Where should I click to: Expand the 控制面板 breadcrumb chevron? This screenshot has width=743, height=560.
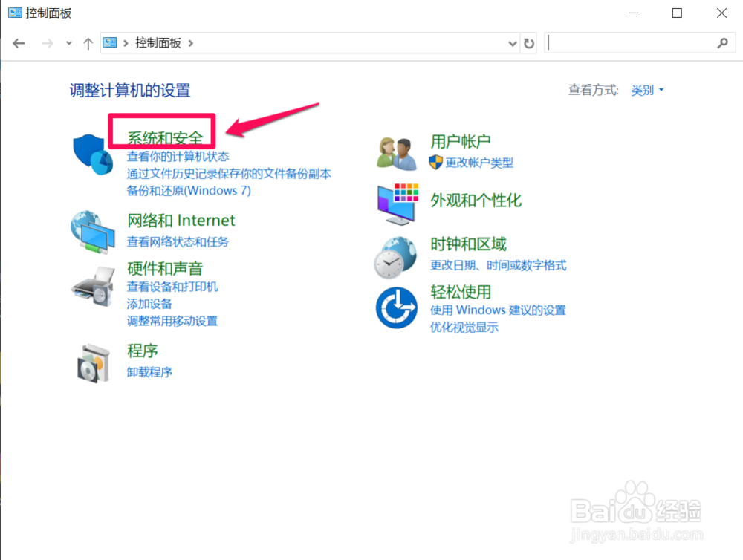click(189, 43)
